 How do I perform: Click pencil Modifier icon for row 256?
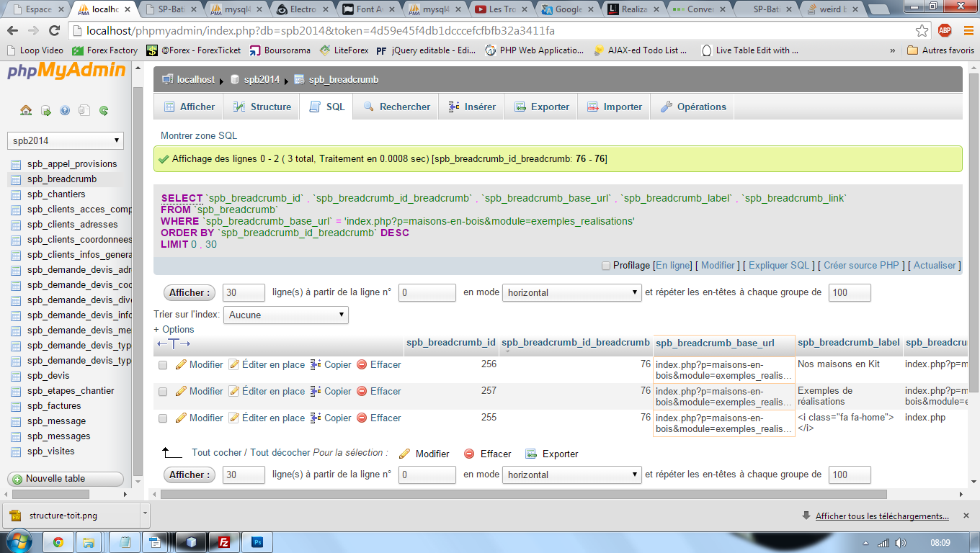click(x=181, y=364)
